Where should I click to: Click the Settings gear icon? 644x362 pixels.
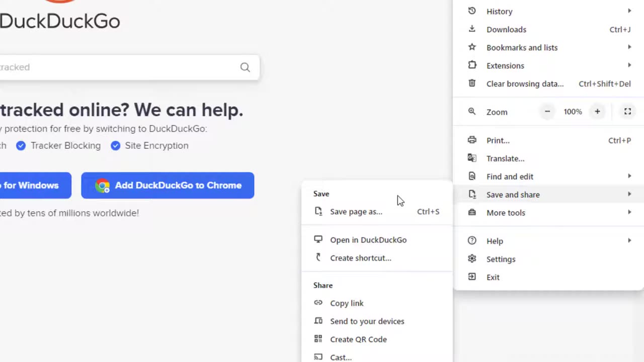pos(472,259)
